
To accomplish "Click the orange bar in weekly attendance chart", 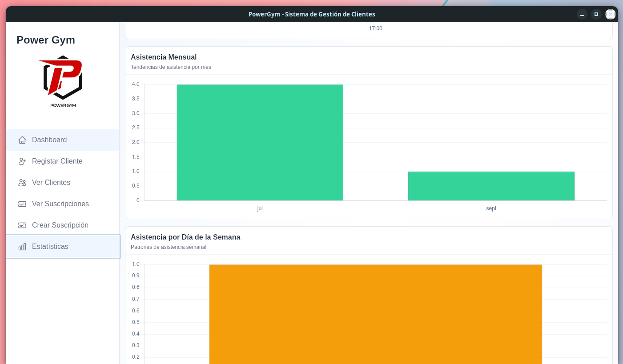I will click(376, 314).
